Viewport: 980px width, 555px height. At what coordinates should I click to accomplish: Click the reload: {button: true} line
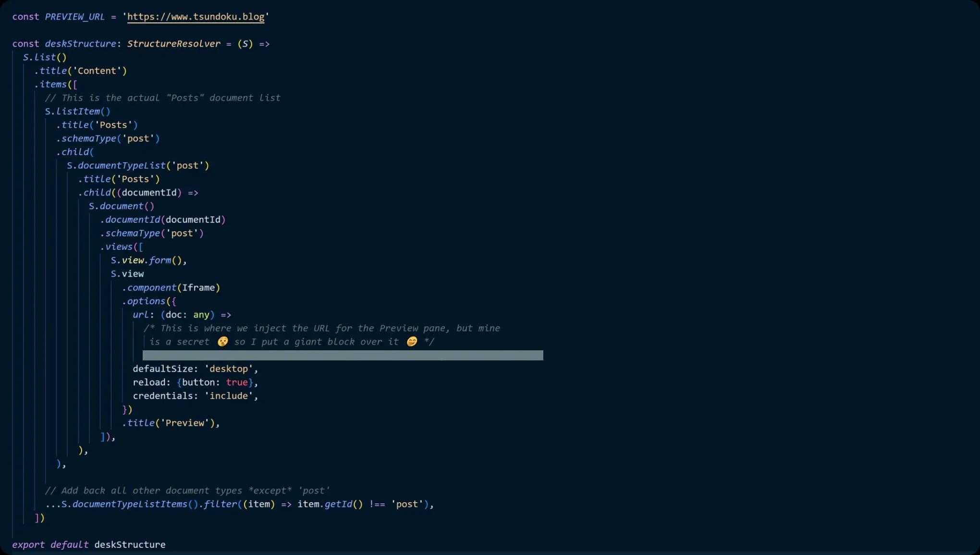(x=196, y=382)
